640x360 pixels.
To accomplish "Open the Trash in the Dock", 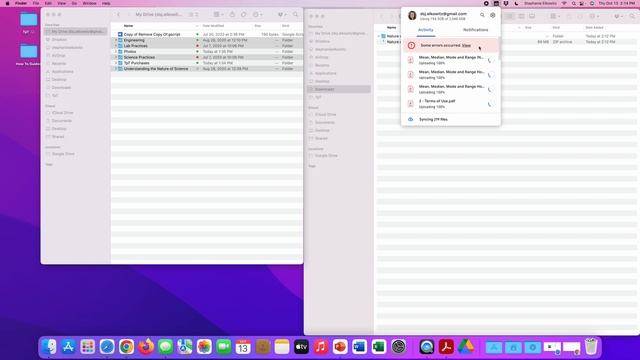I will tap(591, 347).
